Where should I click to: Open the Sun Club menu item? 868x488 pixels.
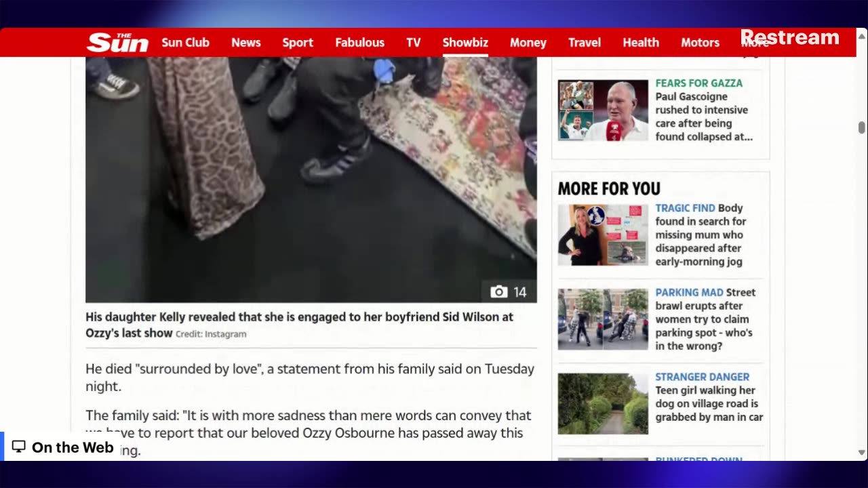coord(185,42)
